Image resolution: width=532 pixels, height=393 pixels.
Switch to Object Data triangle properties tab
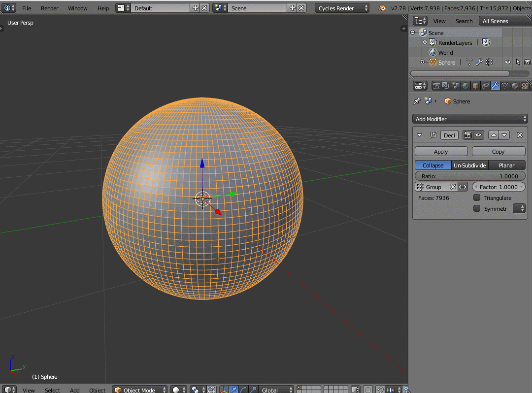(505, 86)
